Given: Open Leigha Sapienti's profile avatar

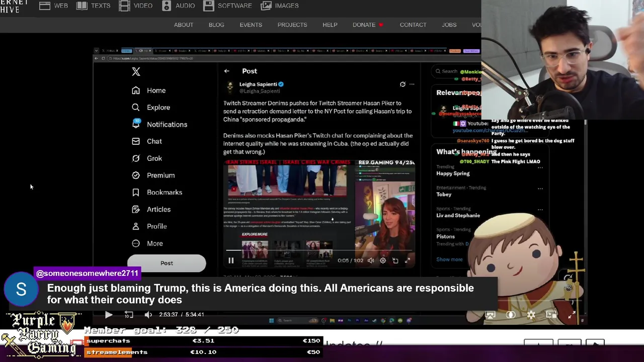Looking at the screenshot, I should pos(230,87).
